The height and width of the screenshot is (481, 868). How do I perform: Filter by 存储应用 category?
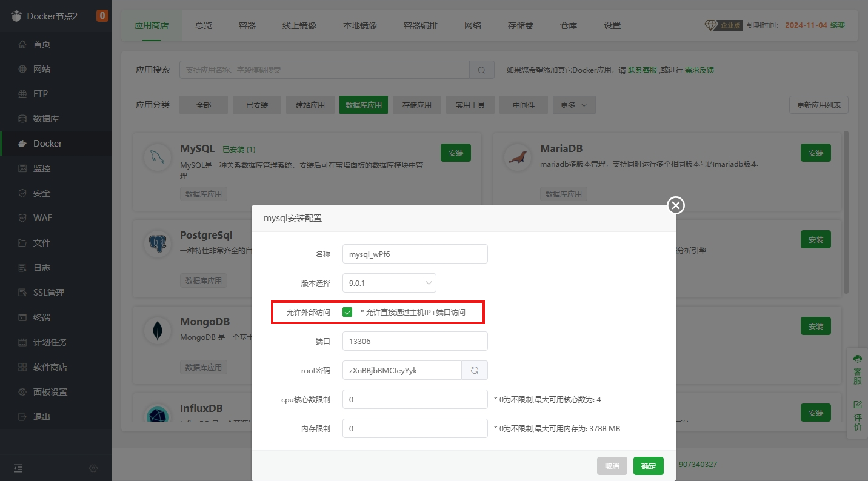pos(417,105)
